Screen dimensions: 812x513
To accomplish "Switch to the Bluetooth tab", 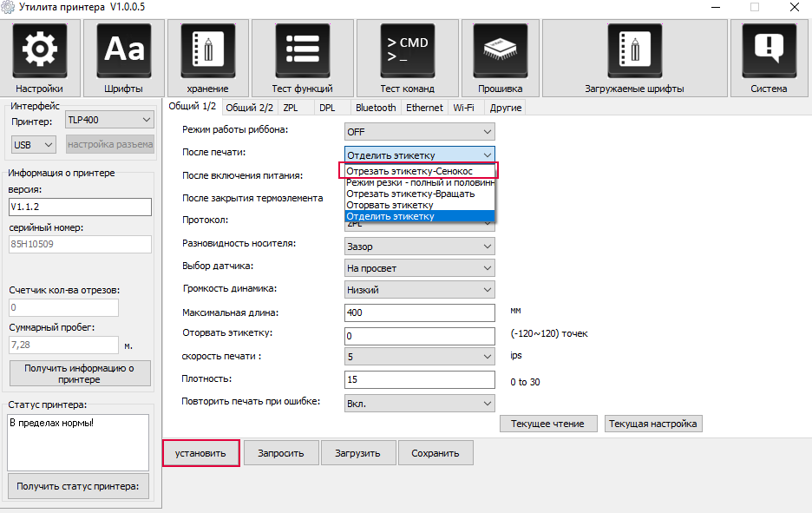I will pos(376,108).
